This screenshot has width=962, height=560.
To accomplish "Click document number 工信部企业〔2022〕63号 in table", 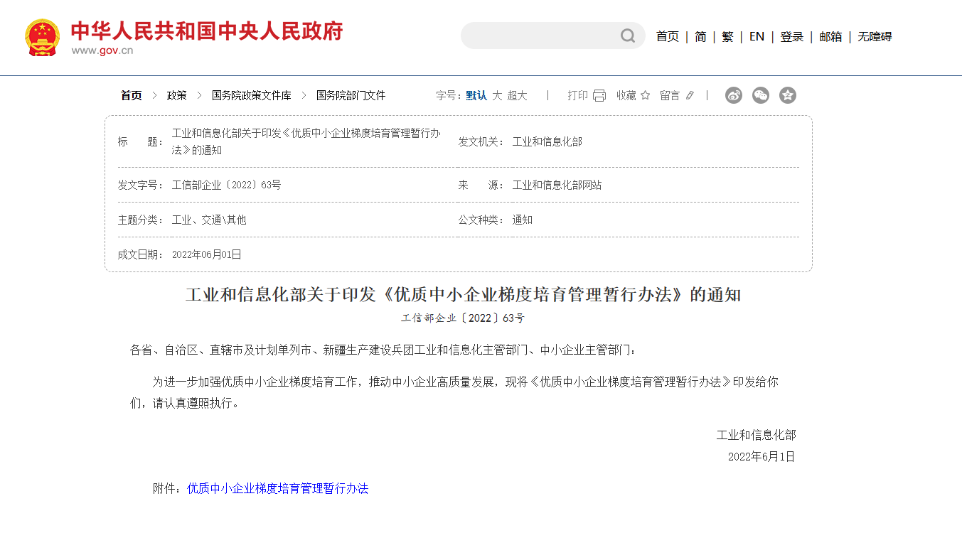I will point(227,185).
